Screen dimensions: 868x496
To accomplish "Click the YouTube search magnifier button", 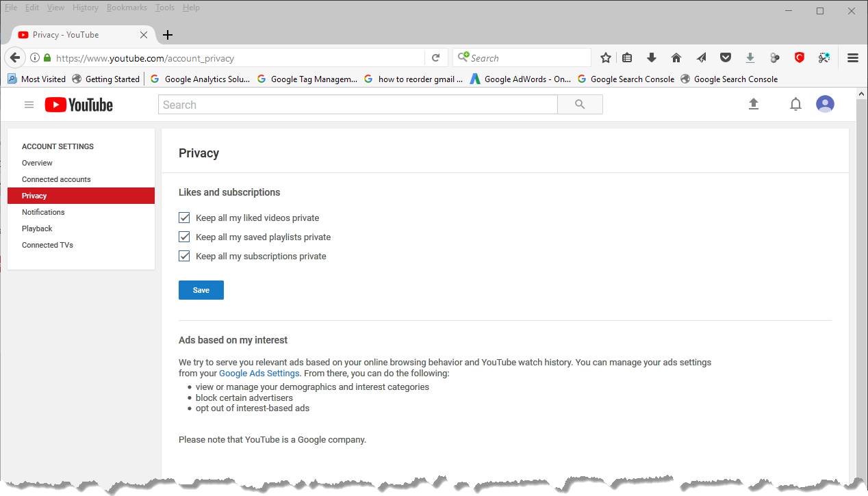I will [580, 105].
